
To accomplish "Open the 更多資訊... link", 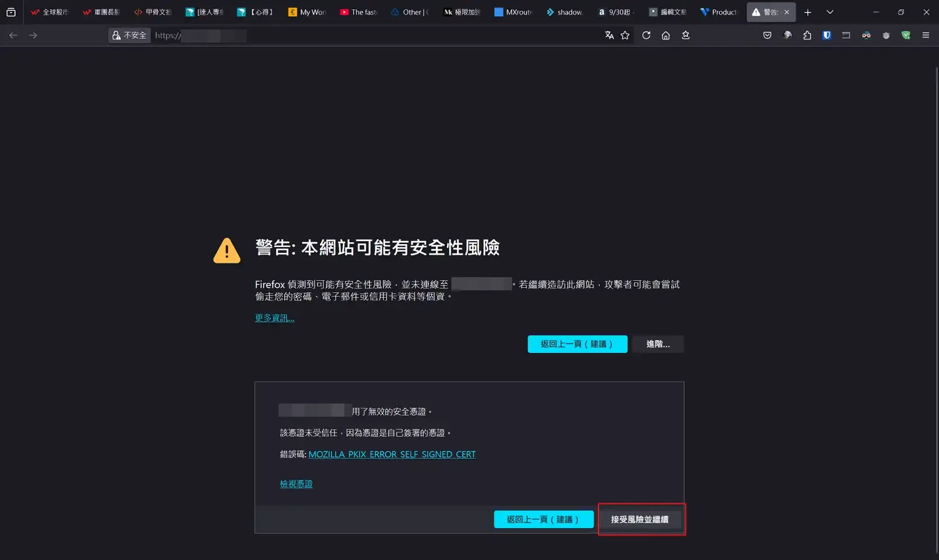I will pos(274,318).
